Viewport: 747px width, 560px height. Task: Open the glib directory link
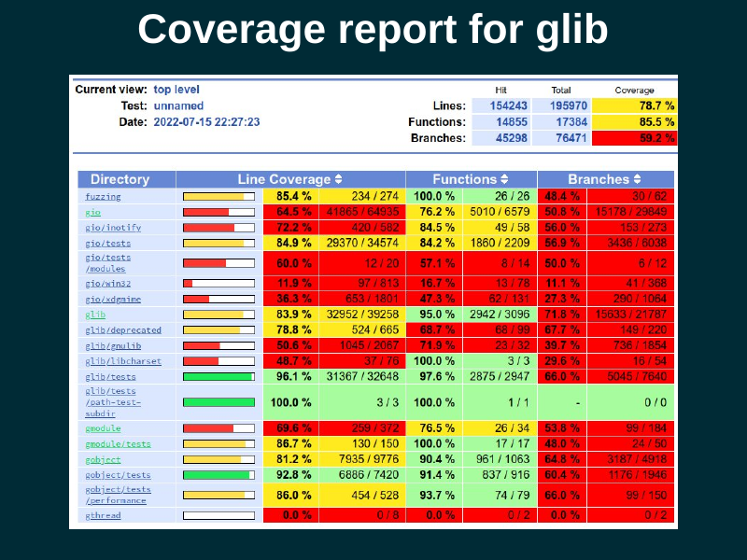point(95,315)
